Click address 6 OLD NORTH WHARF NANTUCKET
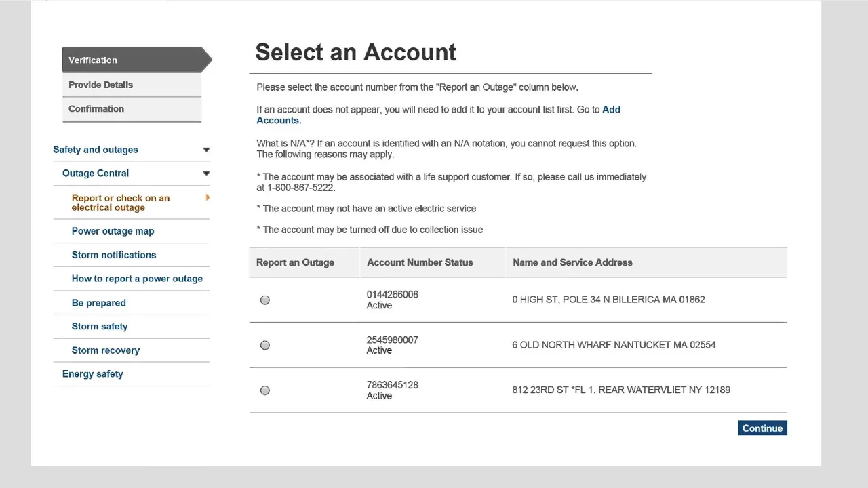 coord(614,345)
